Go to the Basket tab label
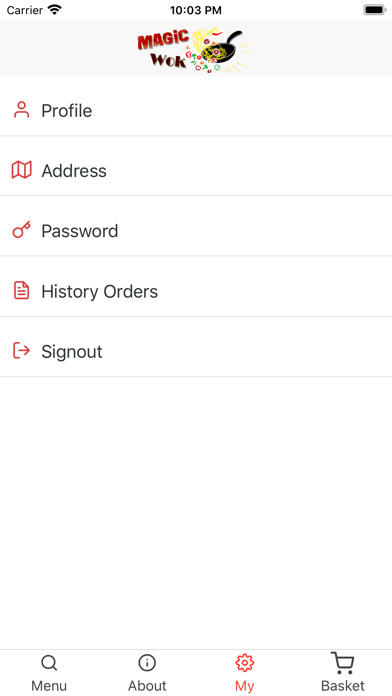The height and width of the screenshot is (696, 392). (x=343, y=686)
